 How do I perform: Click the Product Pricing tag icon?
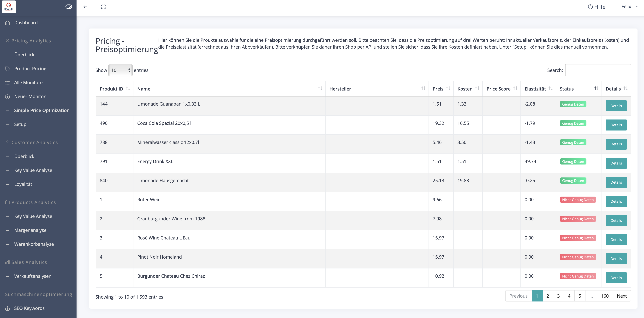click(x=7, y=69)
